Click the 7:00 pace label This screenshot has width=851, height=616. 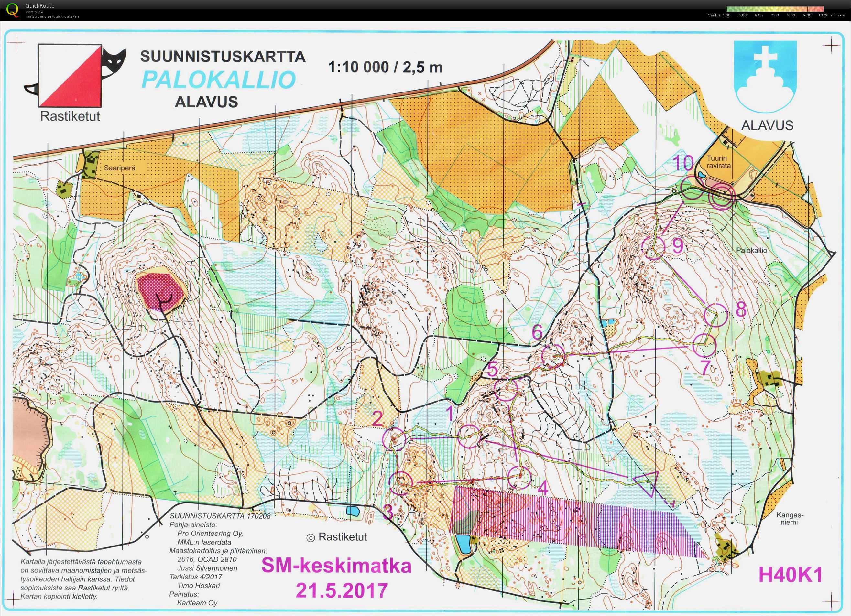coord(774,16)
